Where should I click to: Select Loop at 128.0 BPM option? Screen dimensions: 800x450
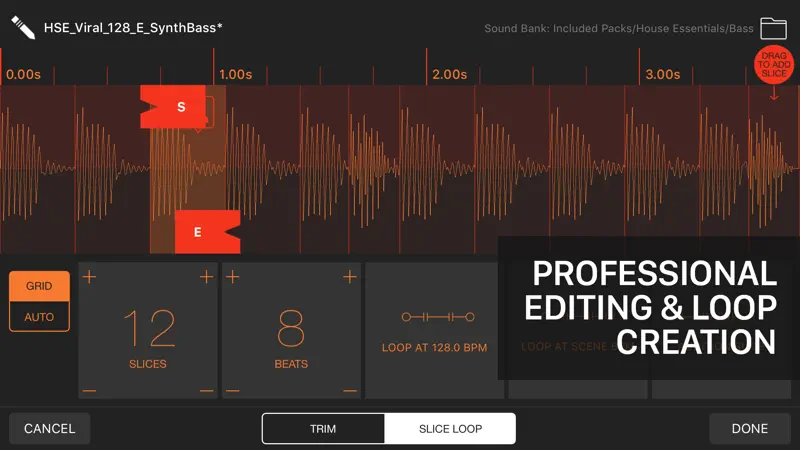point(434,330)
